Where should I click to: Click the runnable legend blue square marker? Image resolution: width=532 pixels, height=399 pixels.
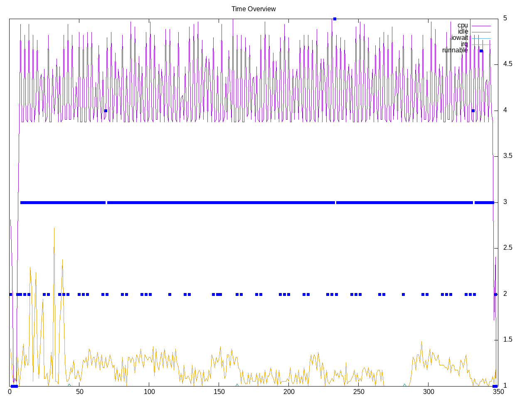481,51
